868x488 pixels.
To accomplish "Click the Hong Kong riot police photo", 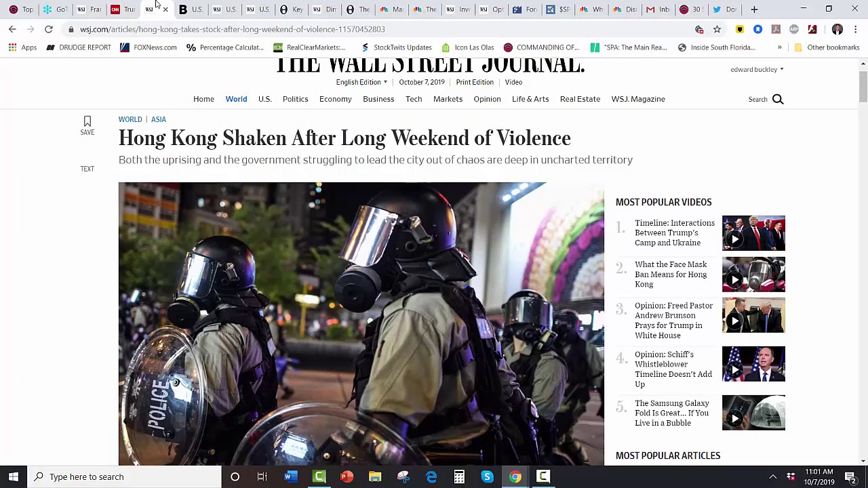I will [361, 324].
